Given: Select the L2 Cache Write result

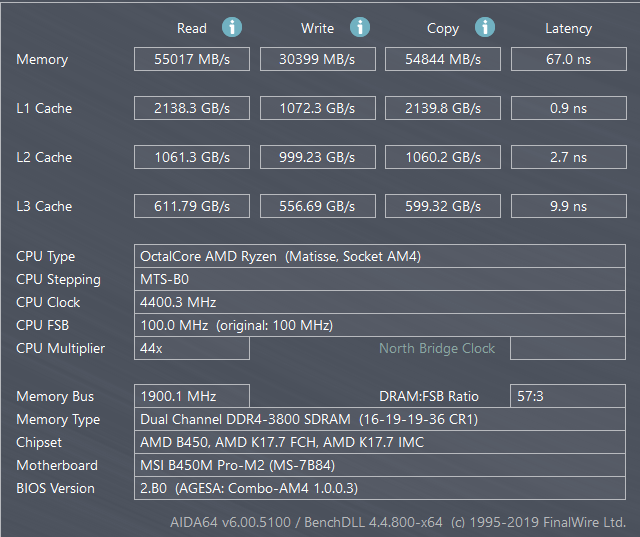Looking at the screenshot, I should click(x=317, y=157).
